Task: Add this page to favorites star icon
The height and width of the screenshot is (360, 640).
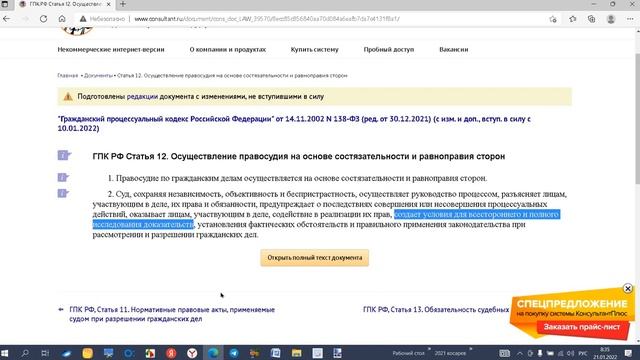Action: 553,19
